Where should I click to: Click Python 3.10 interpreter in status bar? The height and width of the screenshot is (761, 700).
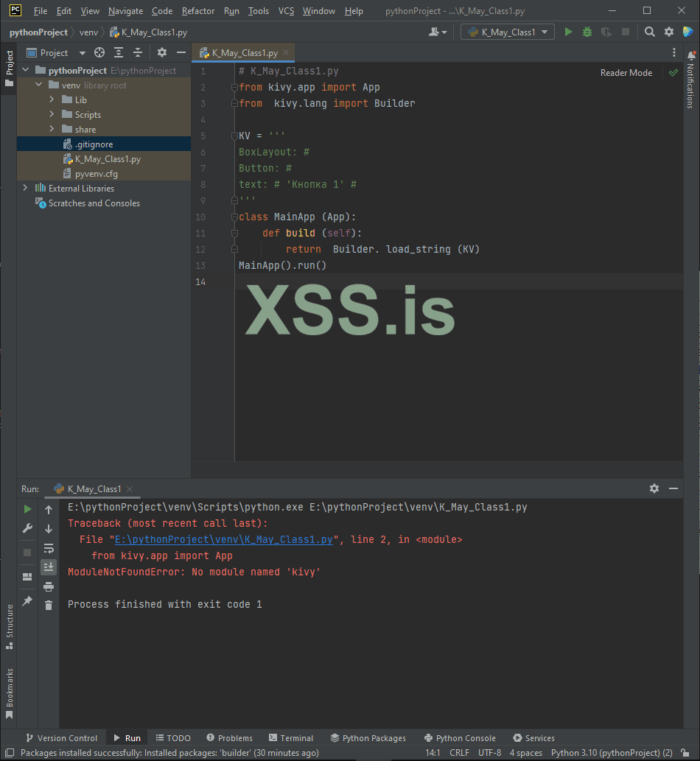[612, 752]
